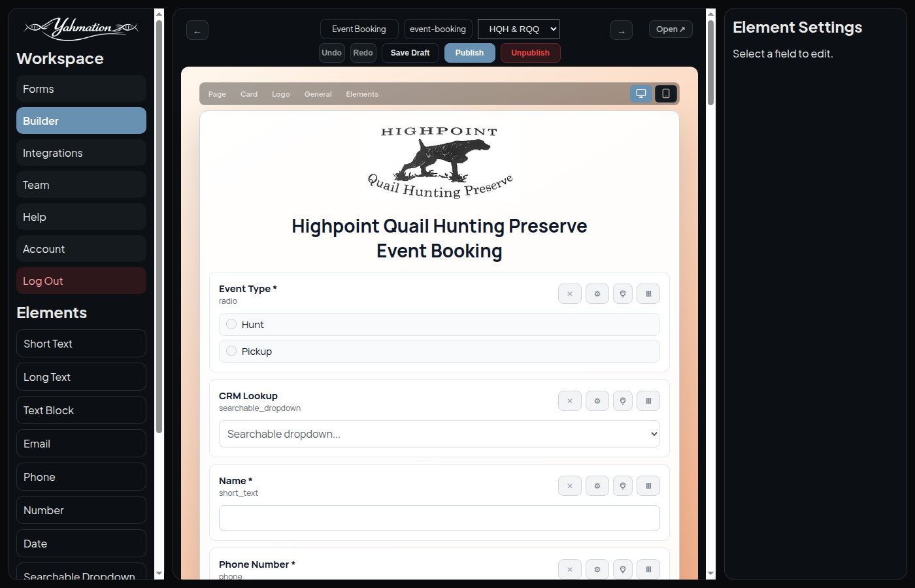915x588 pixels.
Task: Click the lightbulb icon on Phone Number field
Action: click(623, 570)
